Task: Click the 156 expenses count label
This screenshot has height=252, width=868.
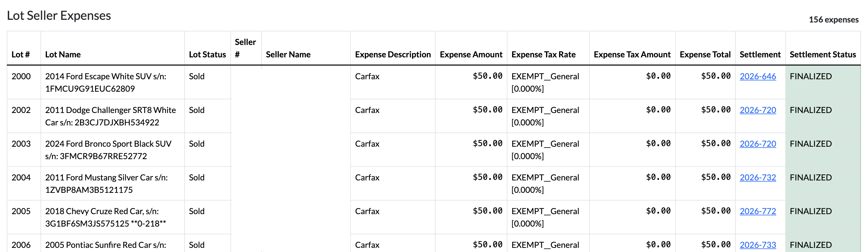Action: tap(833, 20)
